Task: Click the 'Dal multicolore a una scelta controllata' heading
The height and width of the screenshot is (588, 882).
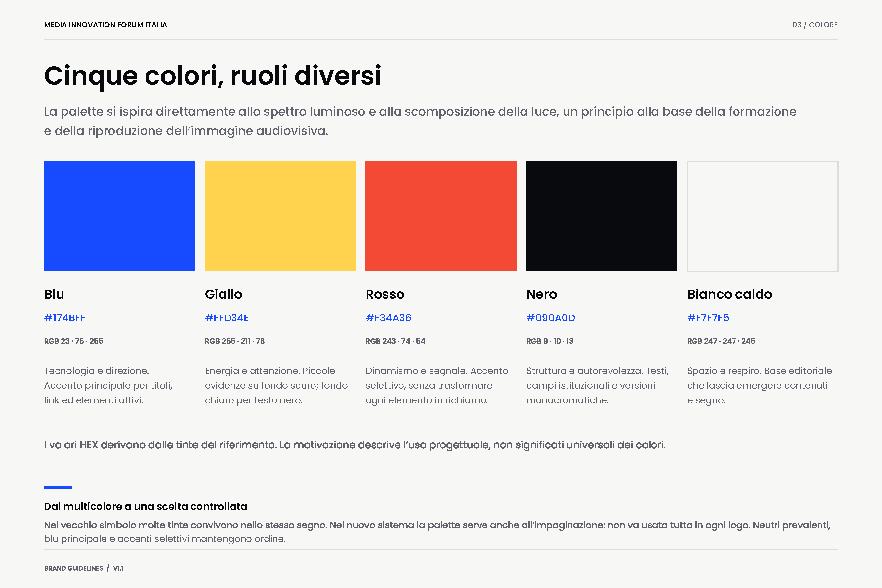Action: [x=146, y=506]
